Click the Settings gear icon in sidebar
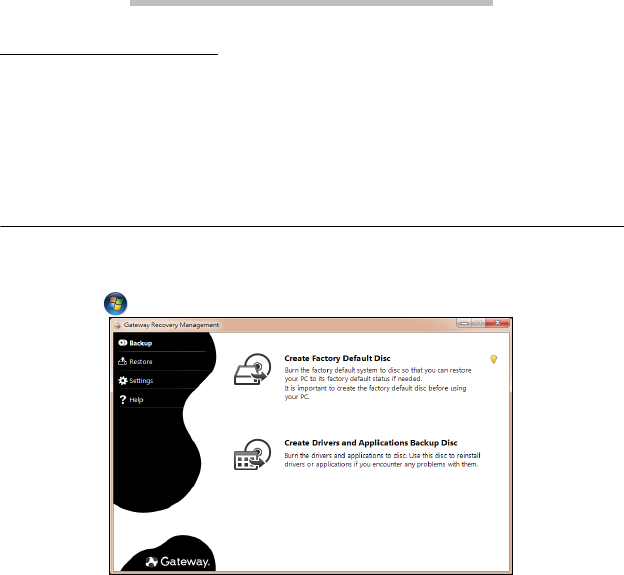Screen dimensions: 624x575 [123, 380]
